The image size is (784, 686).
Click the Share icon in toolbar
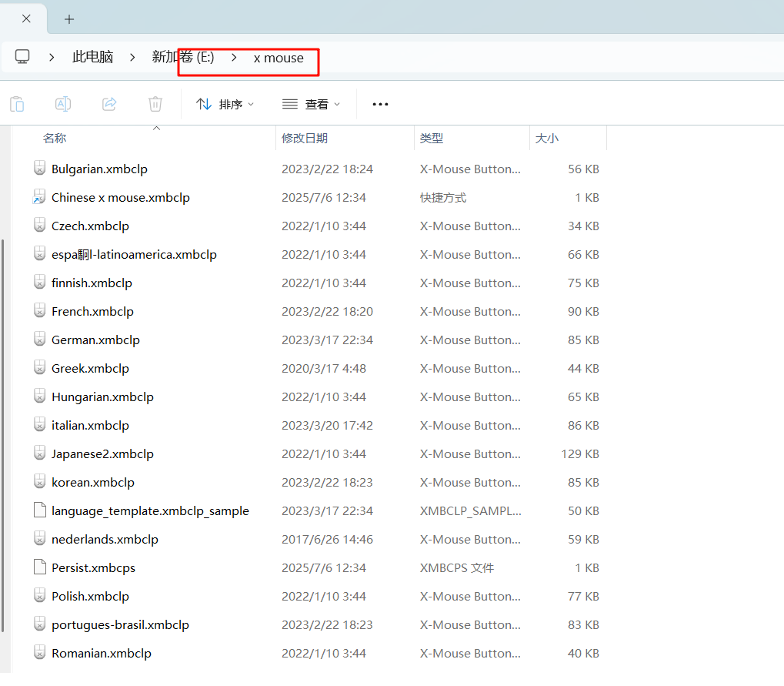tap(109, 104)
